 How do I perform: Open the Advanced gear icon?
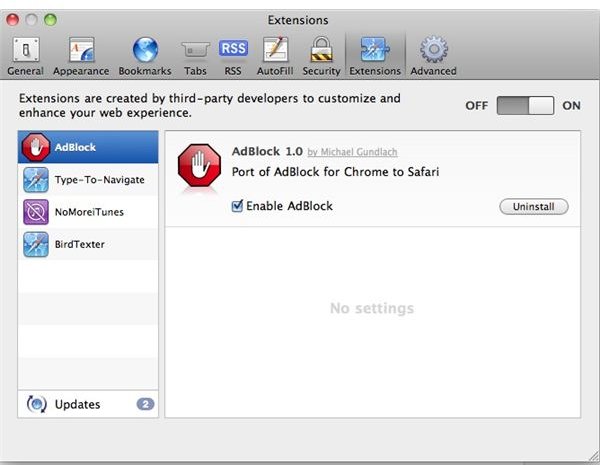[x=434, y=49]
